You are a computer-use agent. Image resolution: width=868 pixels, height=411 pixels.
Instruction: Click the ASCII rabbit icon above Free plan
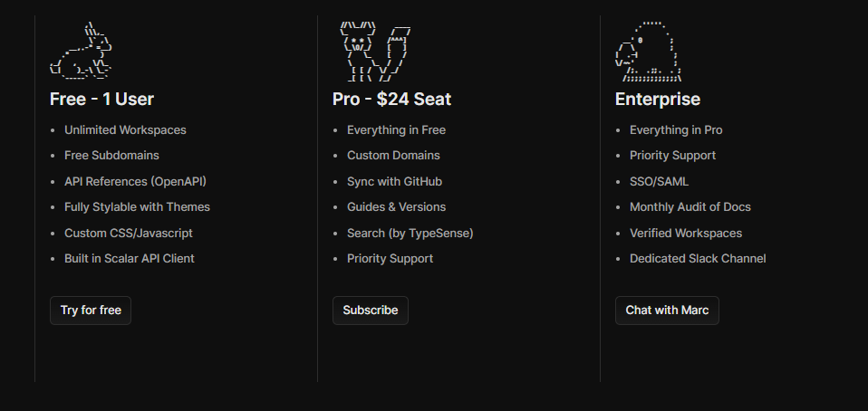81,52
